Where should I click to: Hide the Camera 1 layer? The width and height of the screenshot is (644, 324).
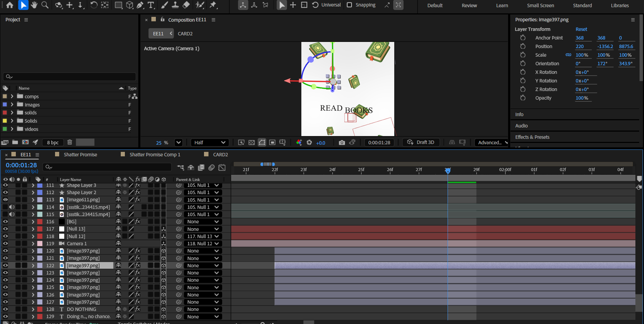click(6, 244)
